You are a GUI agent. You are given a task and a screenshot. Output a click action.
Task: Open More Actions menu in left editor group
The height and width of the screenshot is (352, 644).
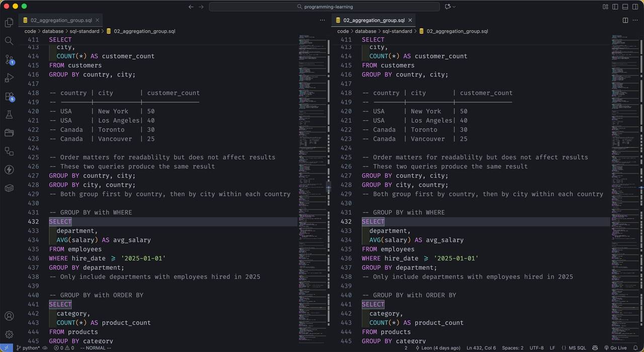(323, 20)
